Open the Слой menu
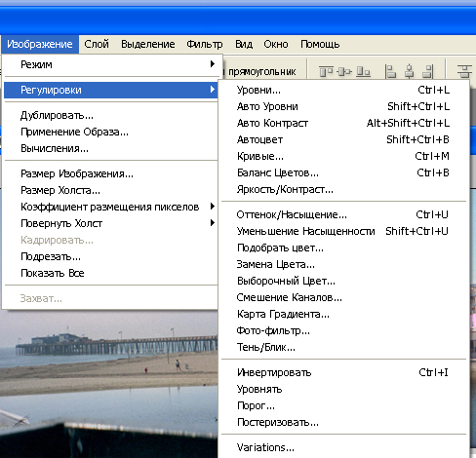 97,44
